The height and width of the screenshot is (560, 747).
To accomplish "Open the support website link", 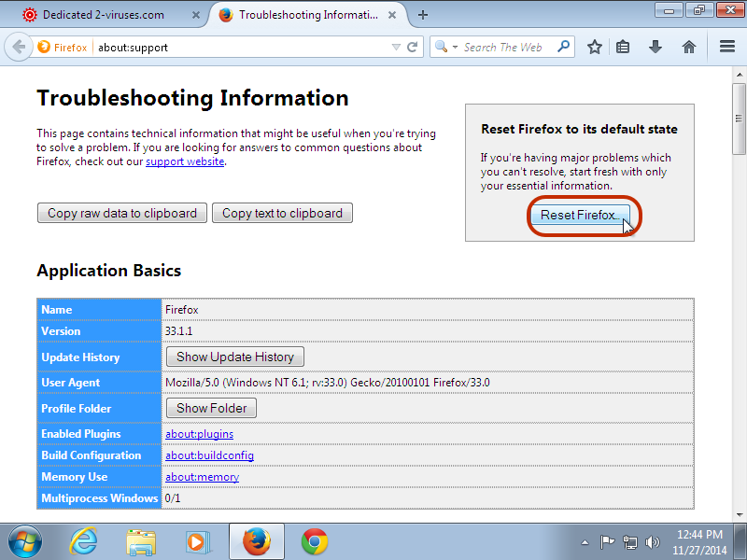I will point(185,161).
